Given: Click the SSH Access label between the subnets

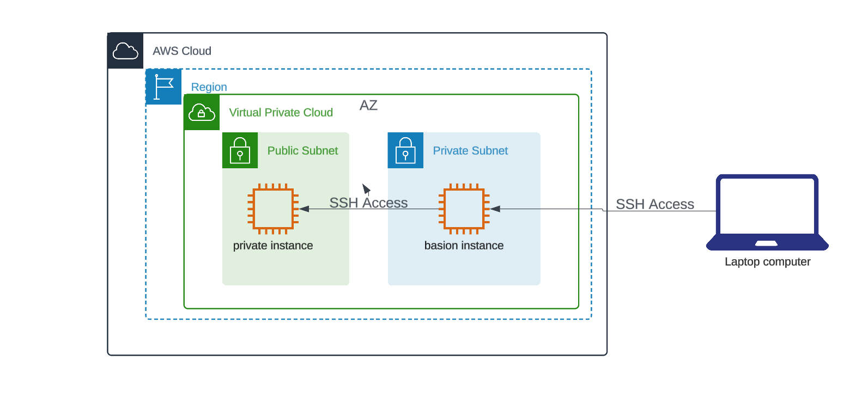Looking at the screenshot, I should [x=369, y=203].
